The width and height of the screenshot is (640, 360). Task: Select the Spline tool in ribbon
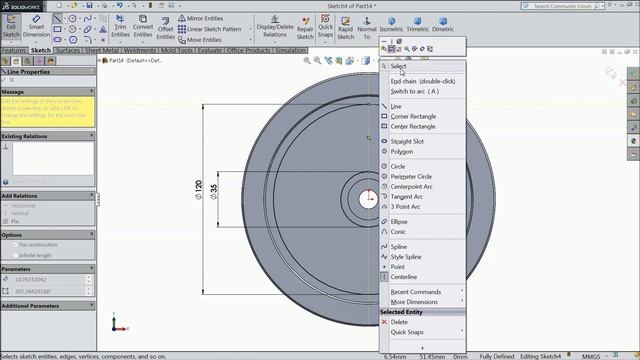[87, 19]
